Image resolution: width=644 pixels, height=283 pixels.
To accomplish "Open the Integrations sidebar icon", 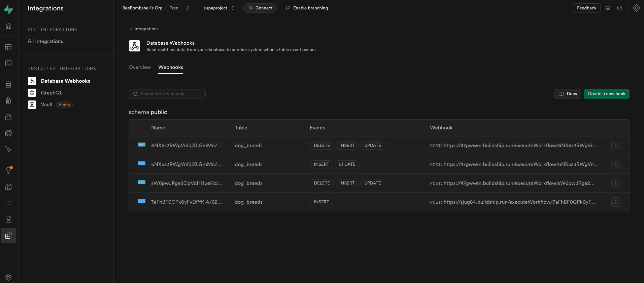I will 9,236.
